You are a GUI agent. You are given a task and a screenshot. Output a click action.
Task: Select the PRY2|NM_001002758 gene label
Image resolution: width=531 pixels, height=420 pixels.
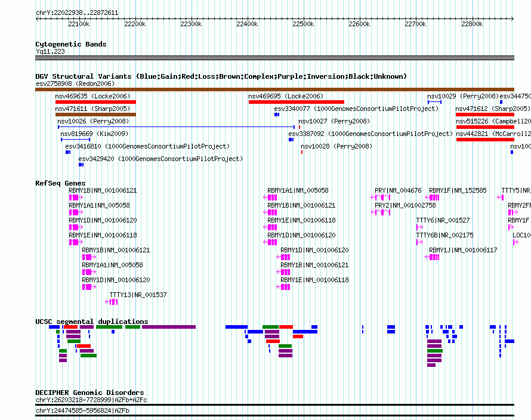click(x=405, y=206)
